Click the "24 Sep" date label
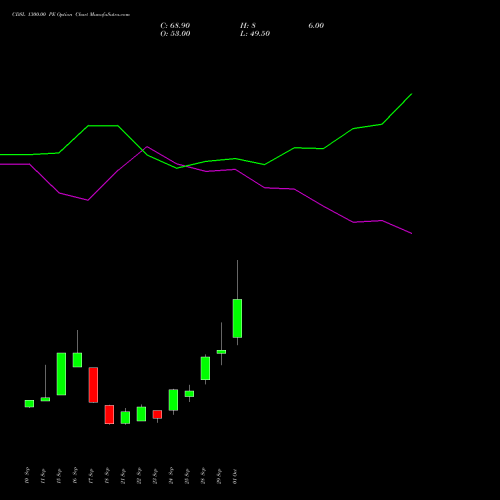This screenshot has height=500, width=500. (171, 476)
